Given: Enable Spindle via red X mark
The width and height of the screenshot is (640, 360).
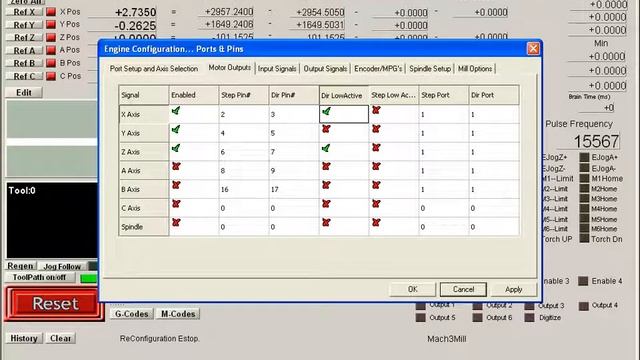Looking at the screenshot, I should (176, 222).
